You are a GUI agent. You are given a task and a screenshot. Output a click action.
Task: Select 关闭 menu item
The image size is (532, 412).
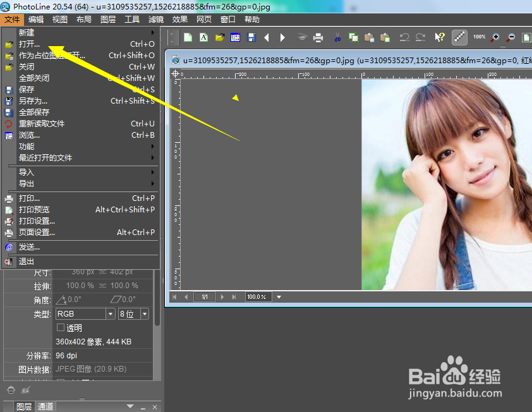80,67
